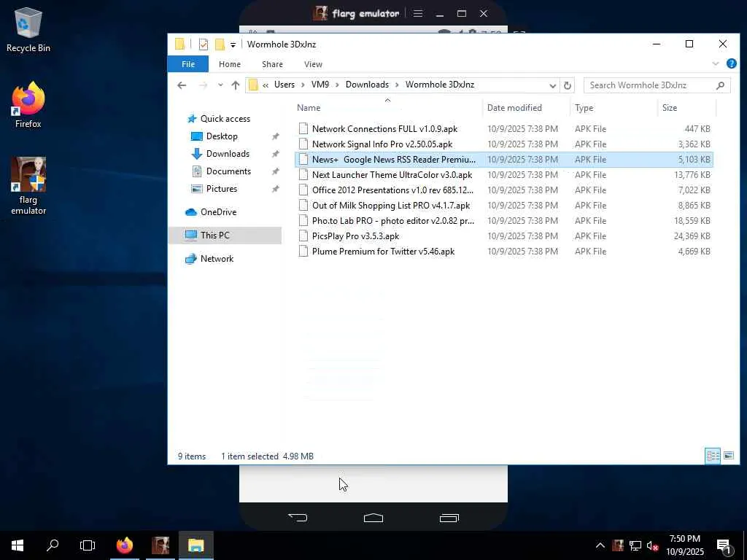This screenshot has height=560, width=747.
Task: Click the New folder icon in title bar
Action: click(219, 44)
